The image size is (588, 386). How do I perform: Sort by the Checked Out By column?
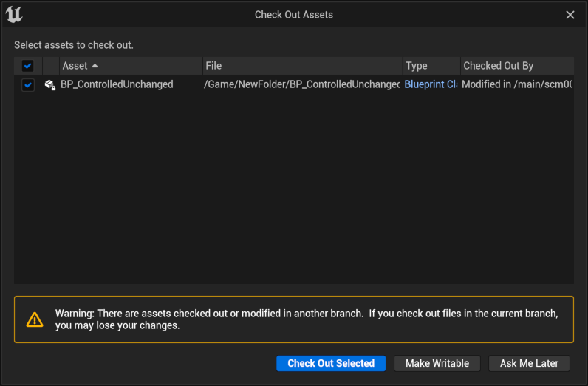pos(517,66)
